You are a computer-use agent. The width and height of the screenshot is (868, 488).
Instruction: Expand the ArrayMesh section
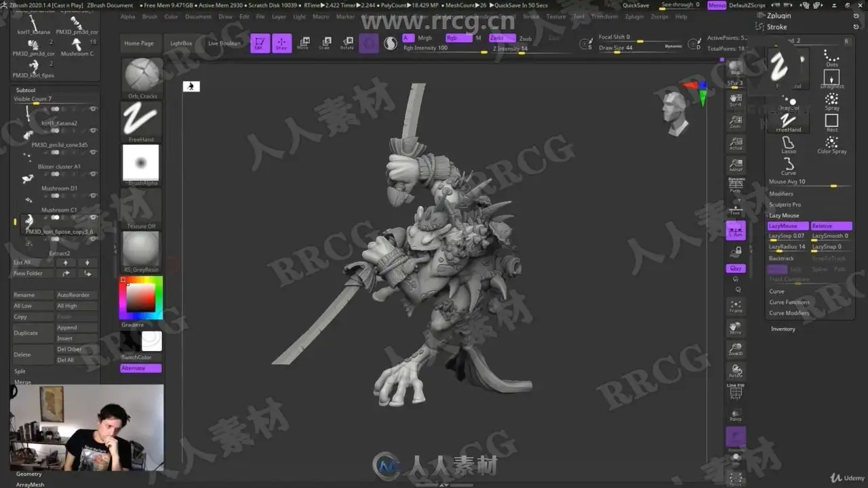click(x=31, y=485)
